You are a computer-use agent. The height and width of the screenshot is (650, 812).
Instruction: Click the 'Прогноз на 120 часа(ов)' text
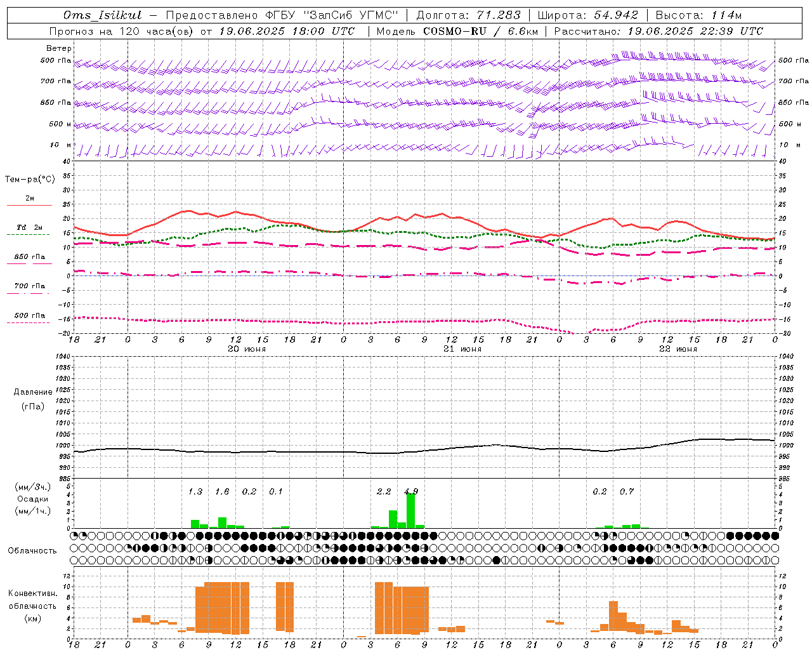tap(121, 31)
